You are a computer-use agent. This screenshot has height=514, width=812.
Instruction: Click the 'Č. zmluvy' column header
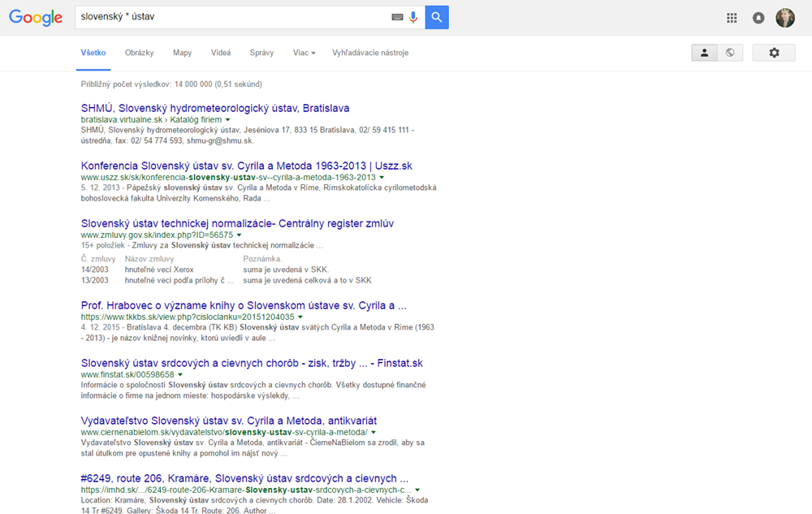98,259
